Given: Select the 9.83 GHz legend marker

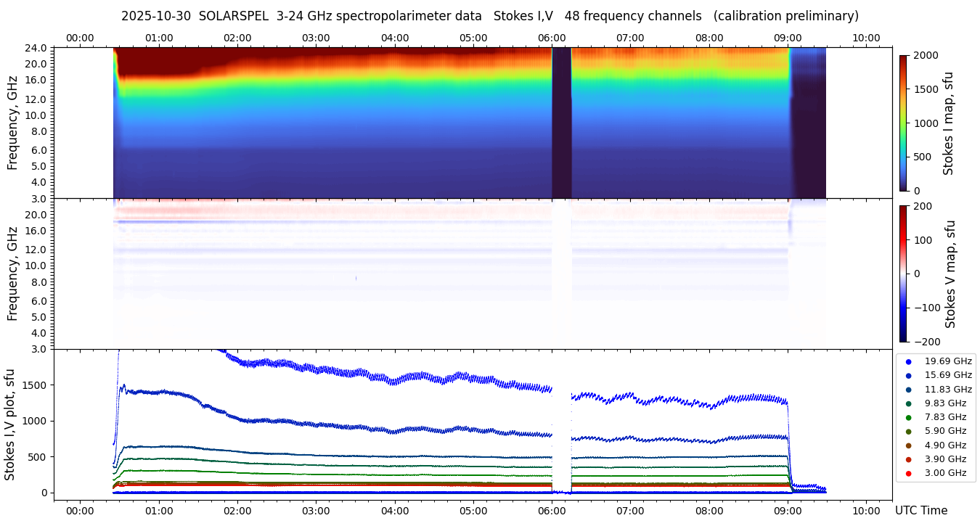Looking at the screenshot, I should coord(908,403).
